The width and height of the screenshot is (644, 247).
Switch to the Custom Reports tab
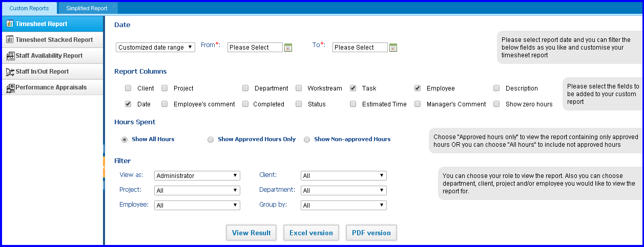click(29, 8)
